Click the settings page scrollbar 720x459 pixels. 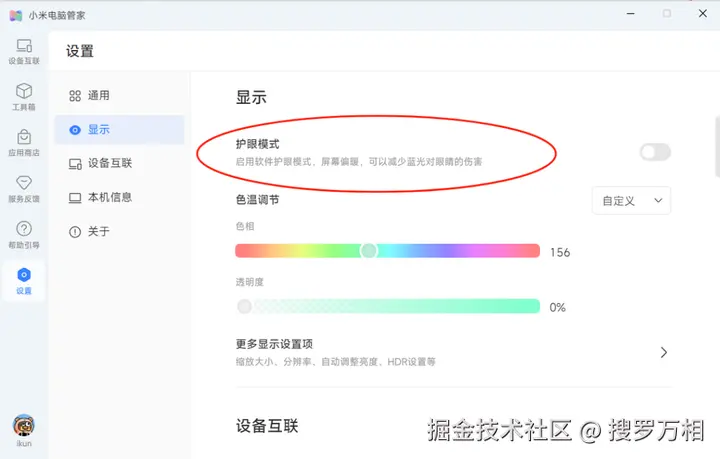717,146
